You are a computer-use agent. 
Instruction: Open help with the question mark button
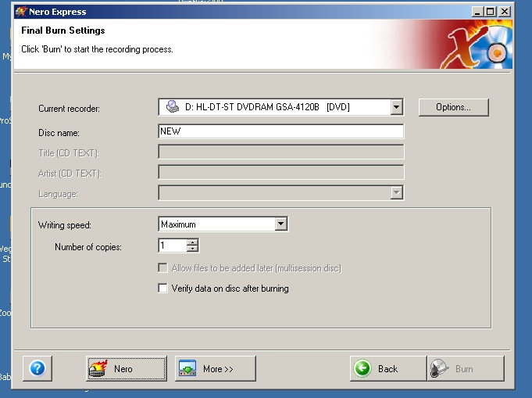coord(37,368)
